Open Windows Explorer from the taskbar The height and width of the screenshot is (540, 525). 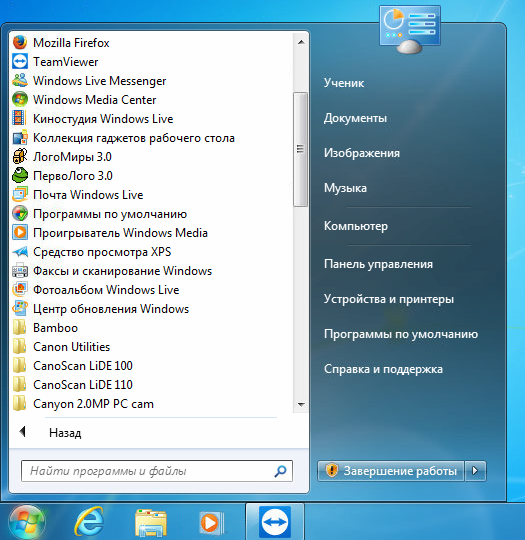click(151, 523)
